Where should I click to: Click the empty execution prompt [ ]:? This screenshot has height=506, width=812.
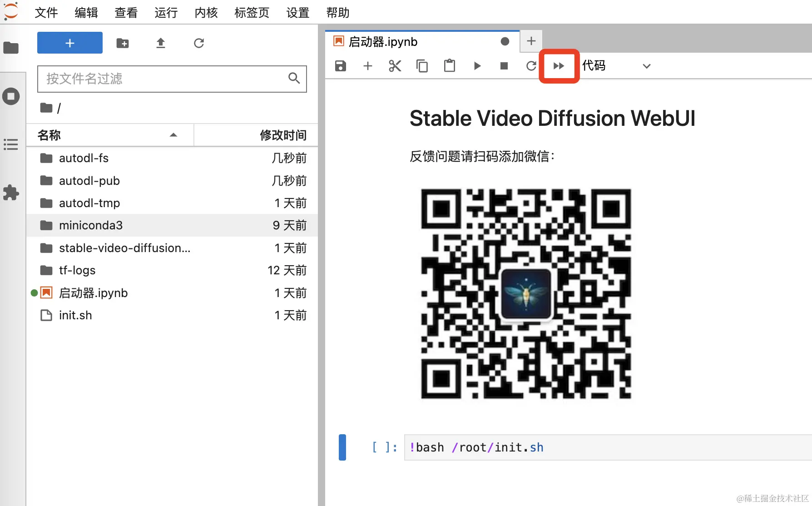pos(385,447)
